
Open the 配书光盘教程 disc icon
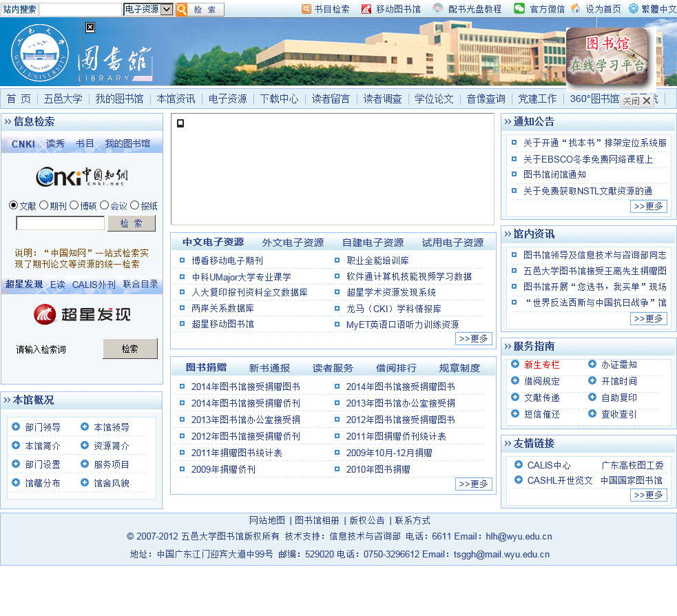pos(438,9)
